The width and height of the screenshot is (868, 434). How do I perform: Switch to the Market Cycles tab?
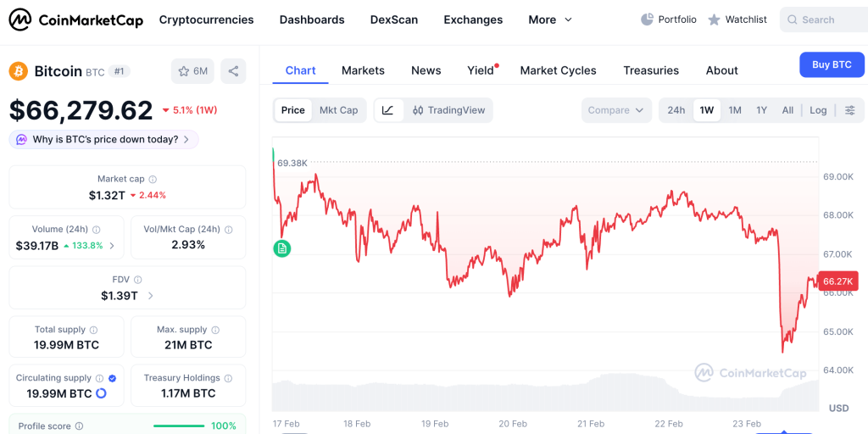[558, 70]
